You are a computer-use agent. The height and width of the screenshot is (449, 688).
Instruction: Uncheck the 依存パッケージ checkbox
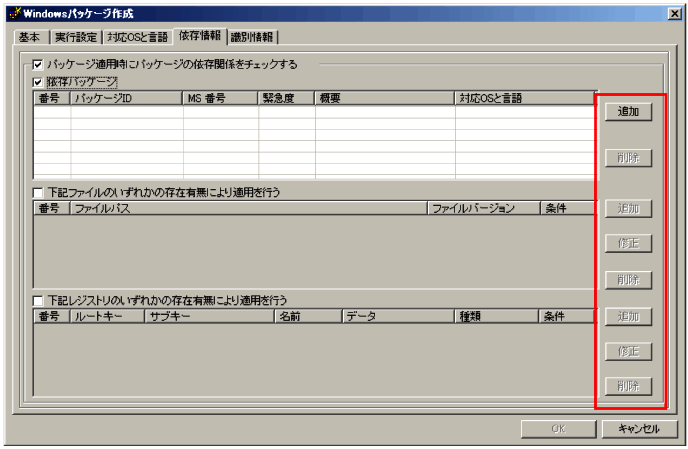pos(38,82)
